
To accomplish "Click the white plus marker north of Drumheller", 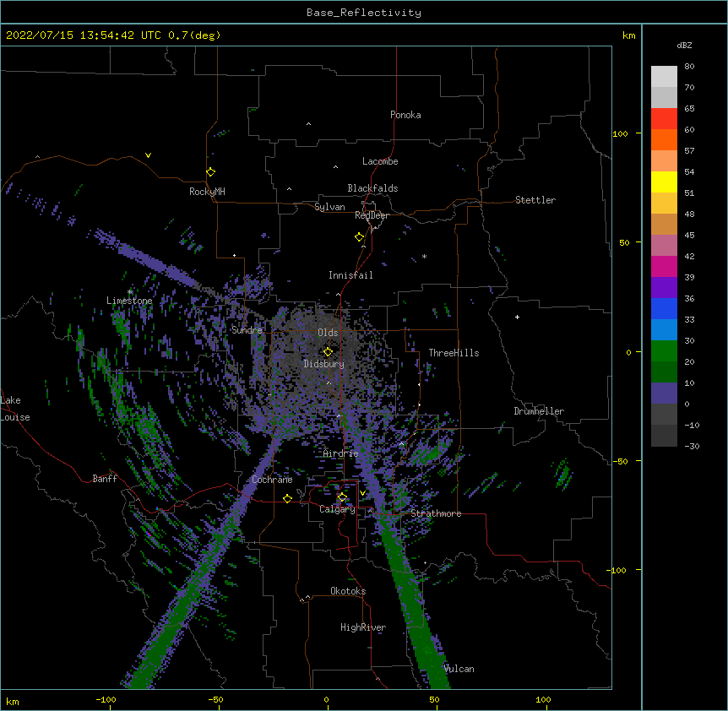I will [x=517, y=317].
